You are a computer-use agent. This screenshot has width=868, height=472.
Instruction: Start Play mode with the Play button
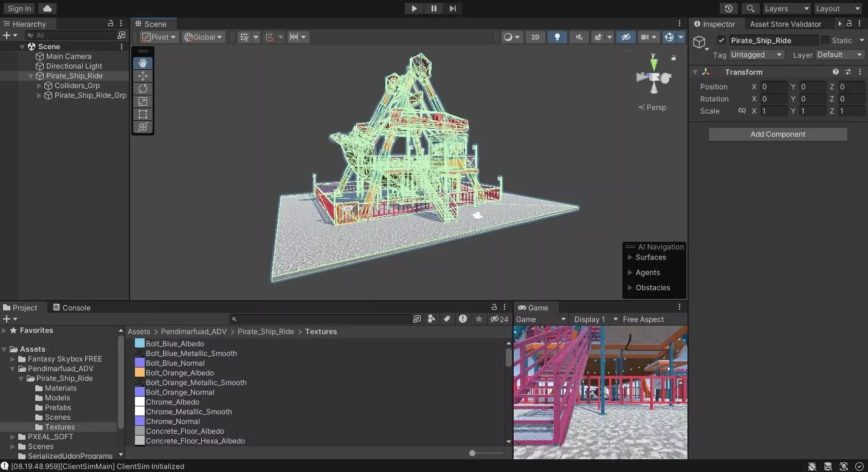click(x=414, y=9)
